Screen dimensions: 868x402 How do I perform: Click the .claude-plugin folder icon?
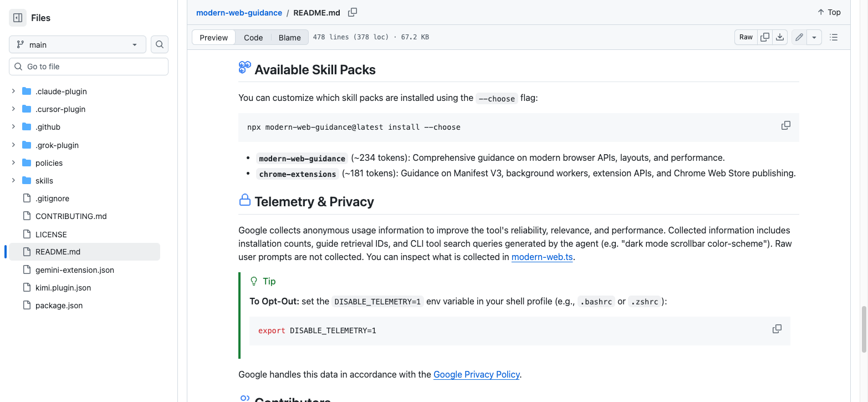27,91
